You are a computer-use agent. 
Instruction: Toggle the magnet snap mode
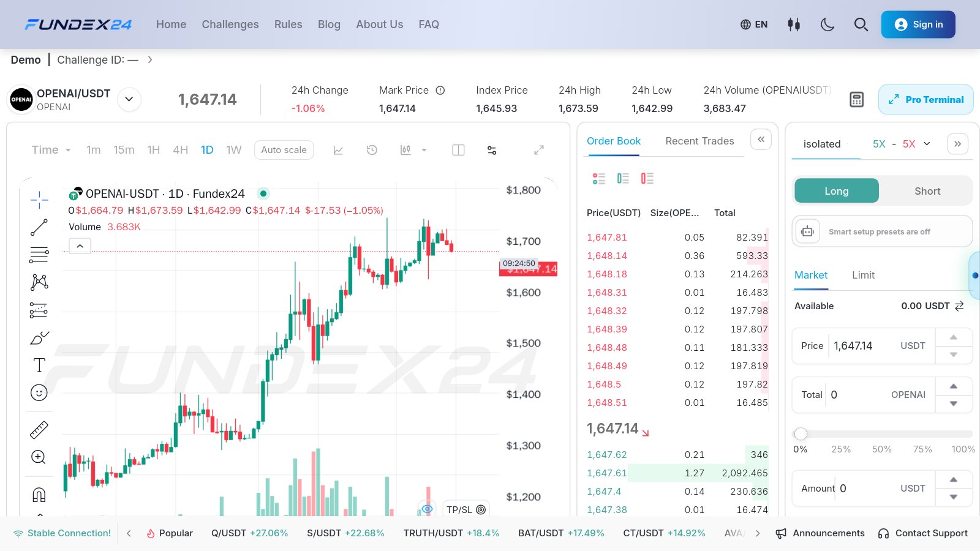(39, 495)
